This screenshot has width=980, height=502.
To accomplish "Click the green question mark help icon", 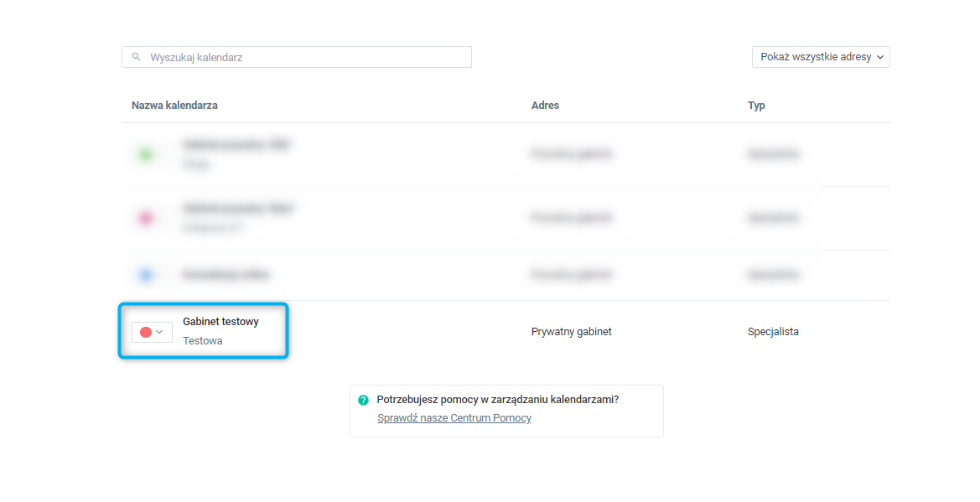I will 364,400.
